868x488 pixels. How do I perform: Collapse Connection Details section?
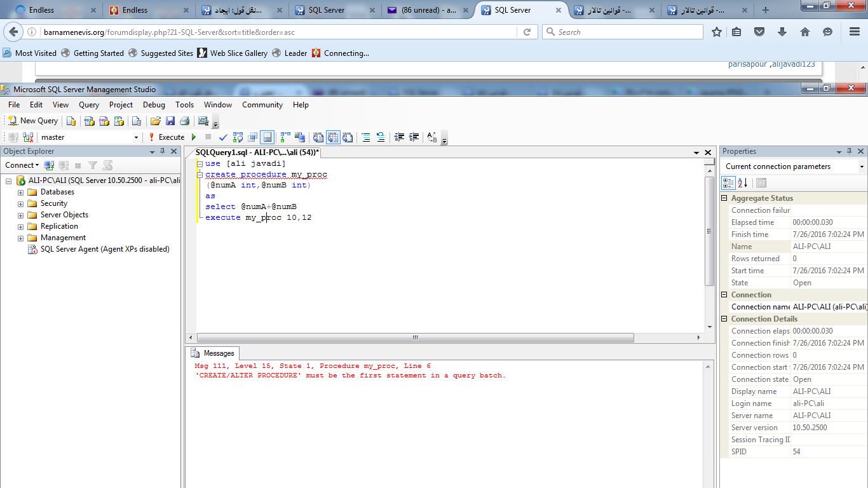pyautogui.click(x=724, y=319)
